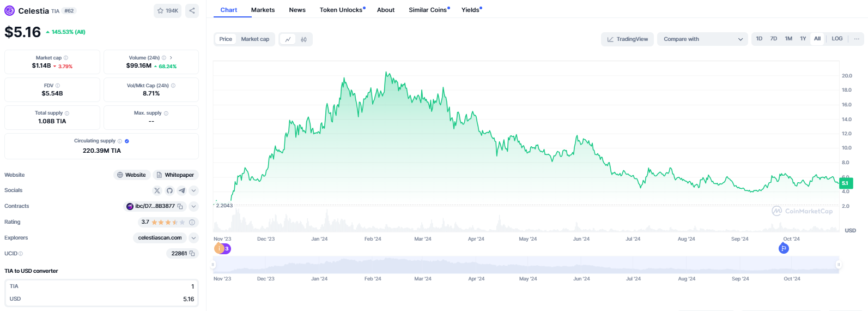Click the Circulating supply info icon

tap(120, 141)
